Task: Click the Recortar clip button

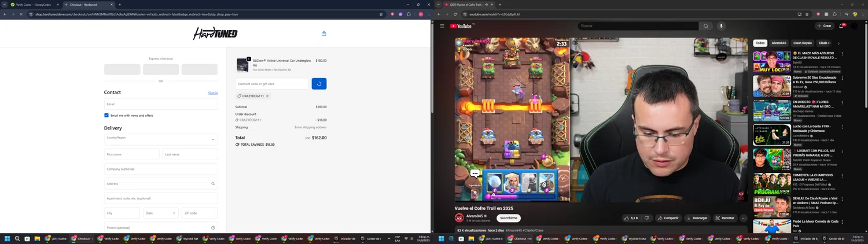Action: tap(724, 218)
